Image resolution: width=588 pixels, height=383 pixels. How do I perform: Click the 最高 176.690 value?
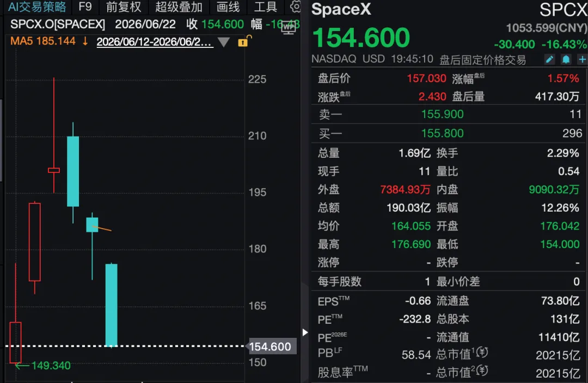[411, 244]
